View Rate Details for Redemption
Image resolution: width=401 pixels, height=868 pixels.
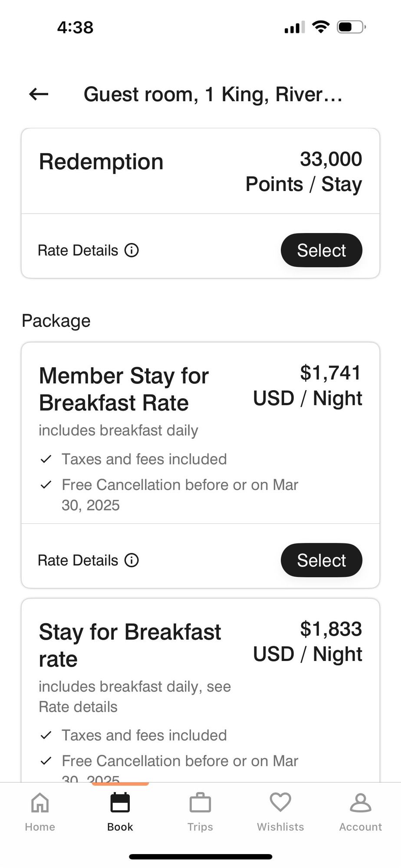point(78,250)
